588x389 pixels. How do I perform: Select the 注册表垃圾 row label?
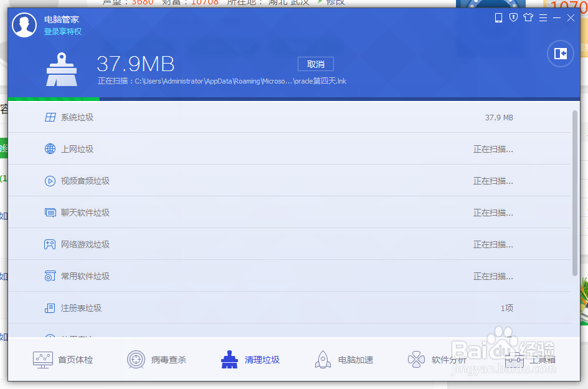point(81,308)
